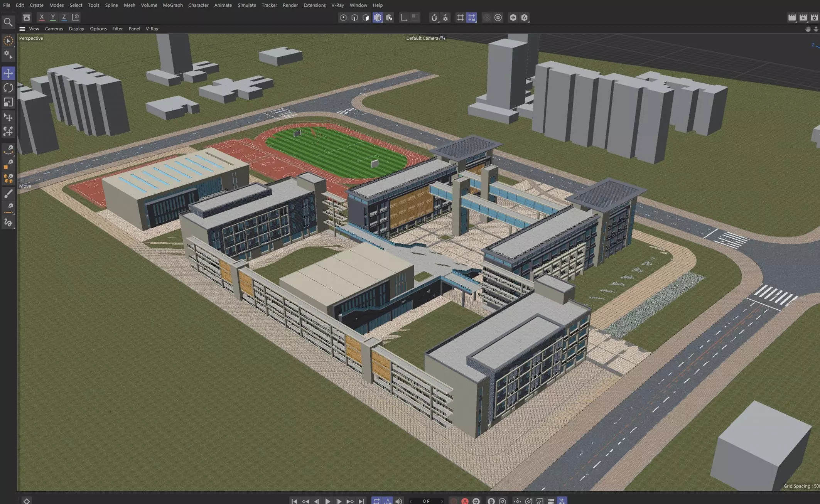Open the Render menu
Image resolution: width=820 pixels, height=504 pixels.
290,5
